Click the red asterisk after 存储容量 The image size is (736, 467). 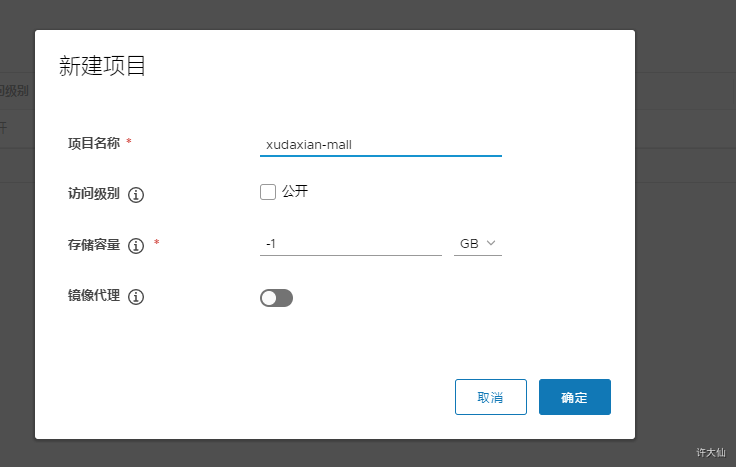tap(157, 243)
